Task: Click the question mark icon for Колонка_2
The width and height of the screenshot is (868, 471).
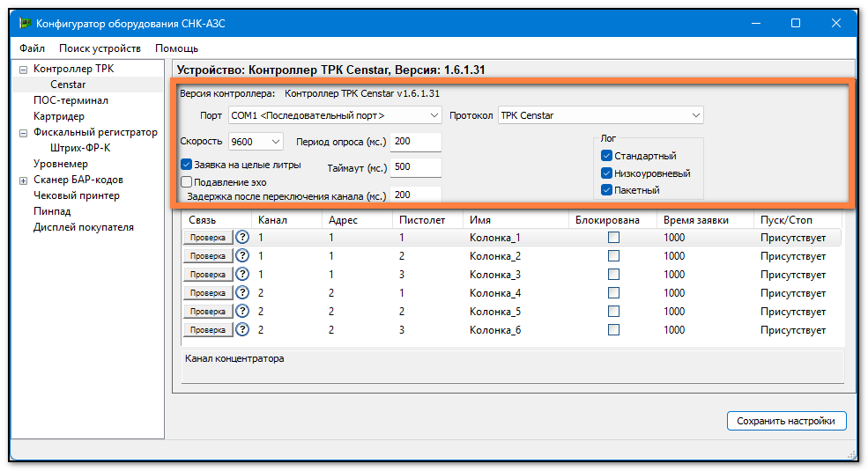Action: pos(242,256)
